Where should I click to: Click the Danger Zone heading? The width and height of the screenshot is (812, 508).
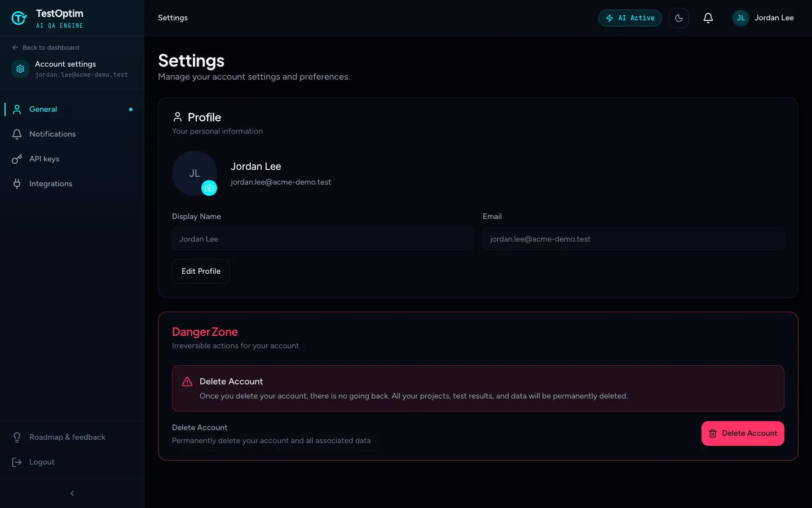[x=205, y=332]
